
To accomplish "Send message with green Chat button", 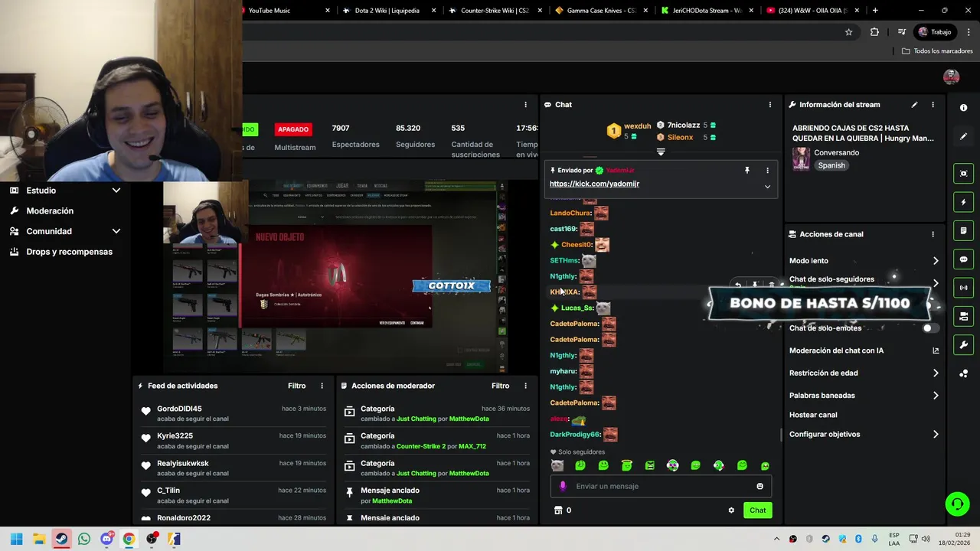I will (x=757, y=510).
